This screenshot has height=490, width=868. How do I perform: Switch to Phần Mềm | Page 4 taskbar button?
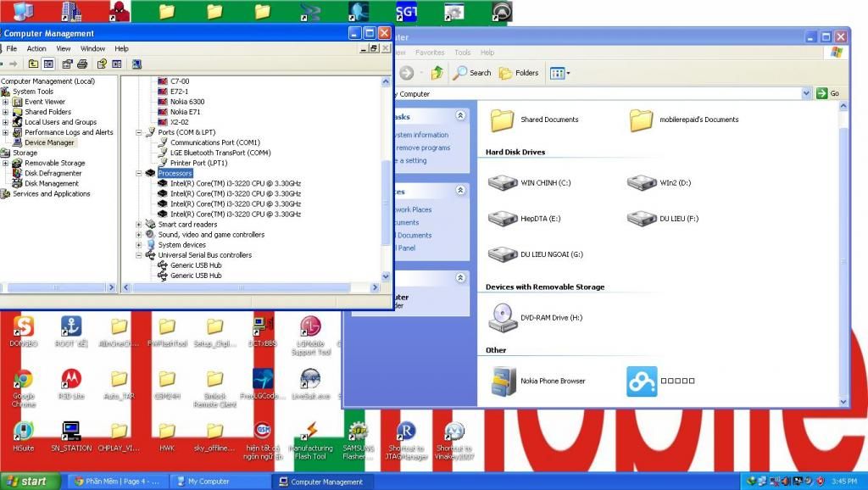pos(117,482)
